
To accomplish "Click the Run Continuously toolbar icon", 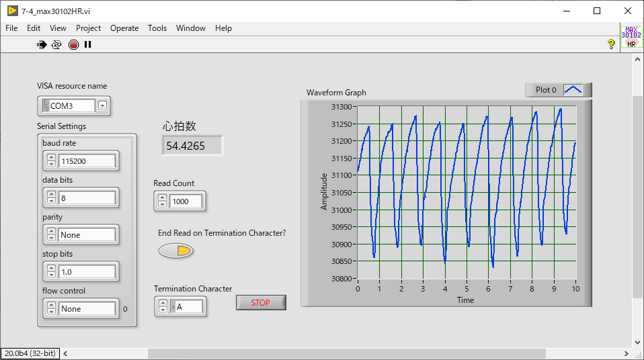I will pos(56,44).
